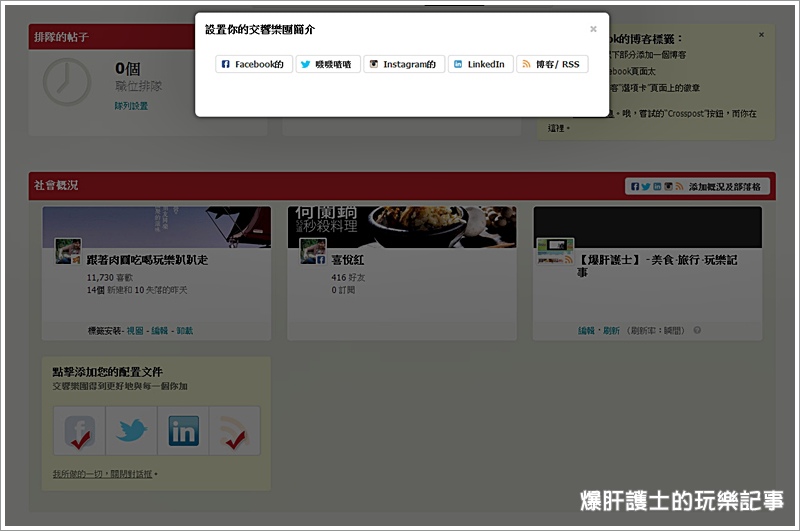Close the 設置你的交響樂團簡介 dialog
The image size is (800, 531).
(593, 29)
